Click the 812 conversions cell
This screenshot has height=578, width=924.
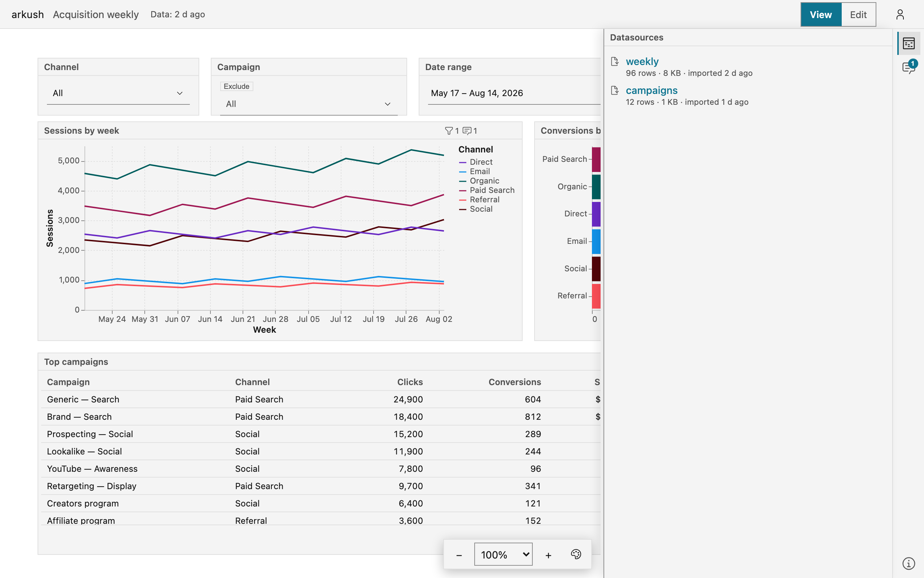[533, 417]
